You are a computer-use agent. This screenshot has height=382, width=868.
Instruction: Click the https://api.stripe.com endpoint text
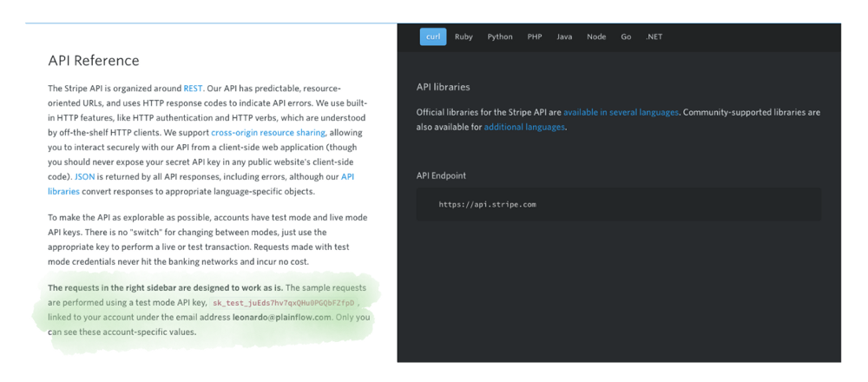(488, 204)
